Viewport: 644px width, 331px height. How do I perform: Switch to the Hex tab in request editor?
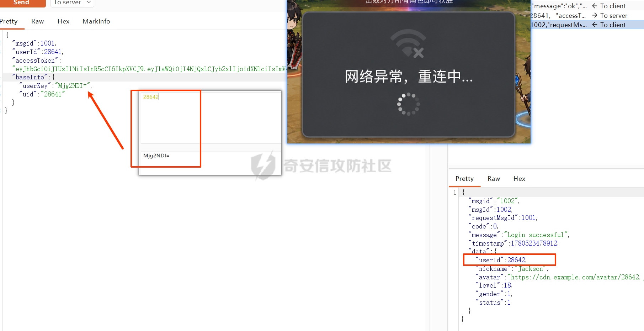click(x=63, y=21)
